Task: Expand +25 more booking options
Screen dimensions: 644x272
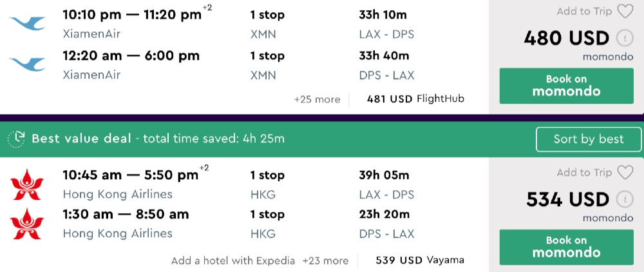Action: coord(317,99)
